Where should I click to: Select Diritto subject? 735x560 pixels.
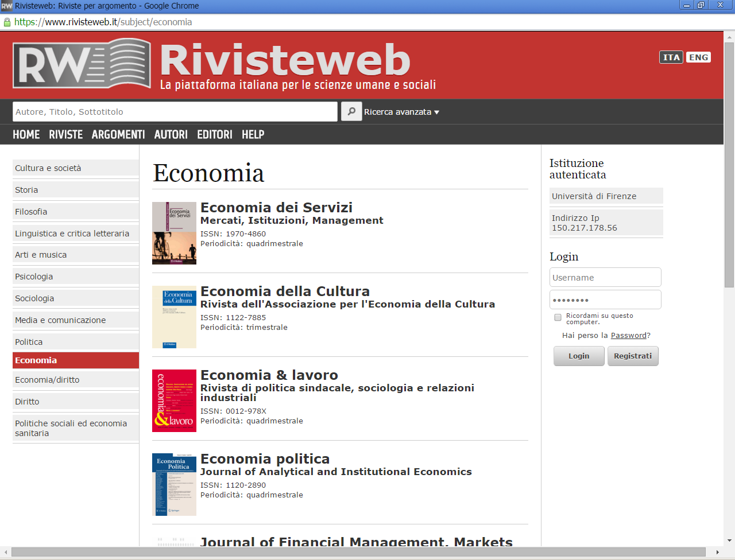point(76,402)
